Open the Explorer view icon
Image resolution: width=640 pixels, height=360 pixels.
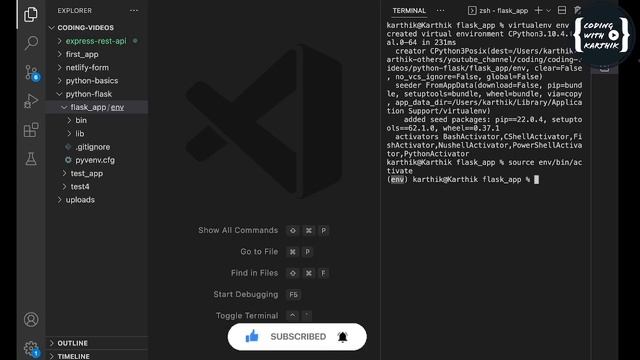click(x=31, y=15)
